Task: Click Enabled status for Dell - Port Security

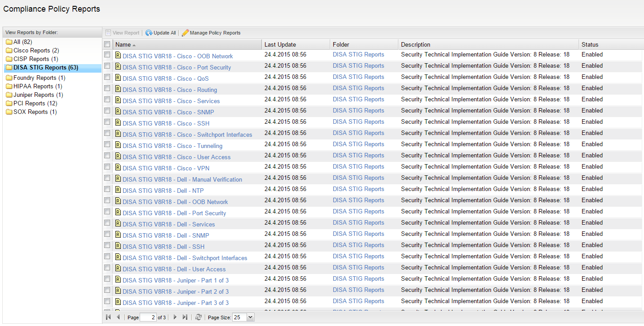Action: pos(592,211)
